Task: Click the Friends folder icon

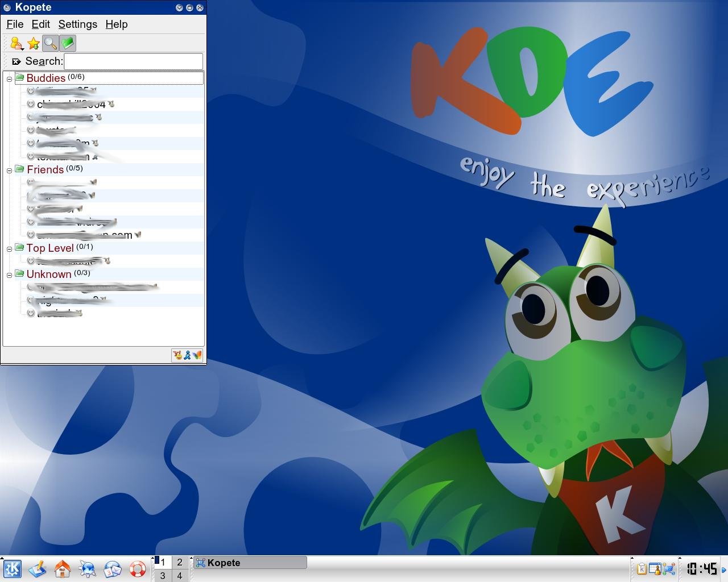Action: coord(19,169)
